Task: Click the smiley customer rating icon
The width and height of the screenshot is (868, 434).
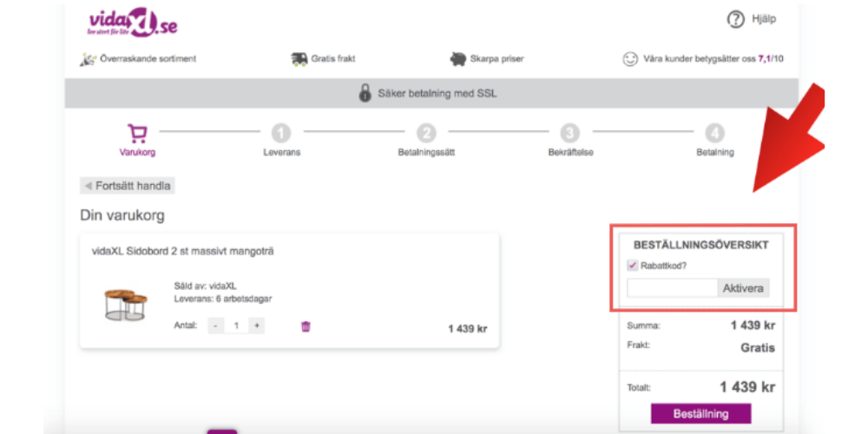Action: coord(630,60)
